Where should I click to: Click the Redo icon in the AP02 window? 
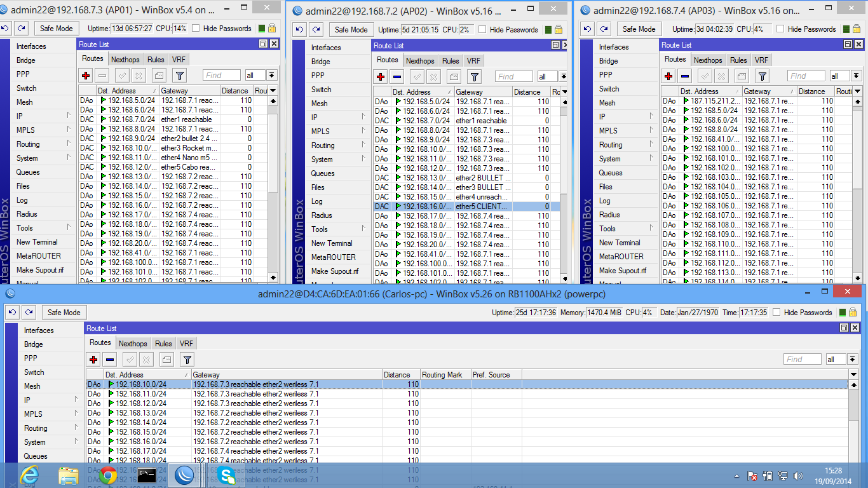[x=316, y=30]
